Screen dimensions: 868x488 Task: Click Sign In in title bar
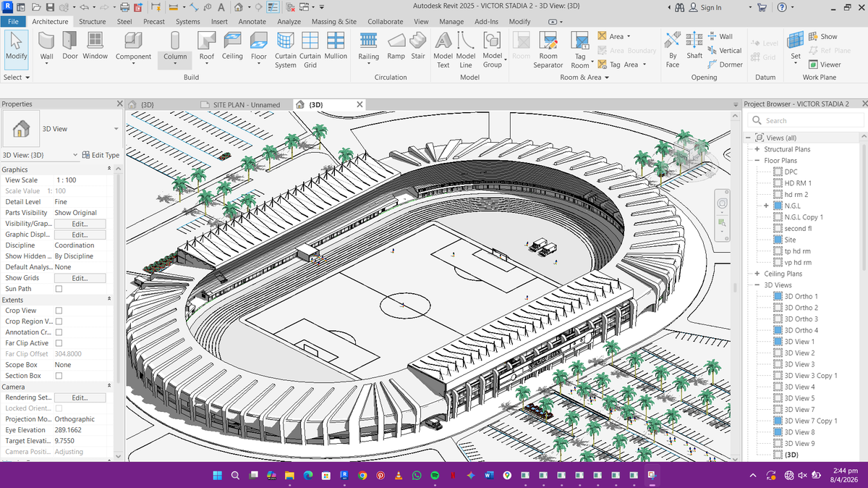pos(705,7)
